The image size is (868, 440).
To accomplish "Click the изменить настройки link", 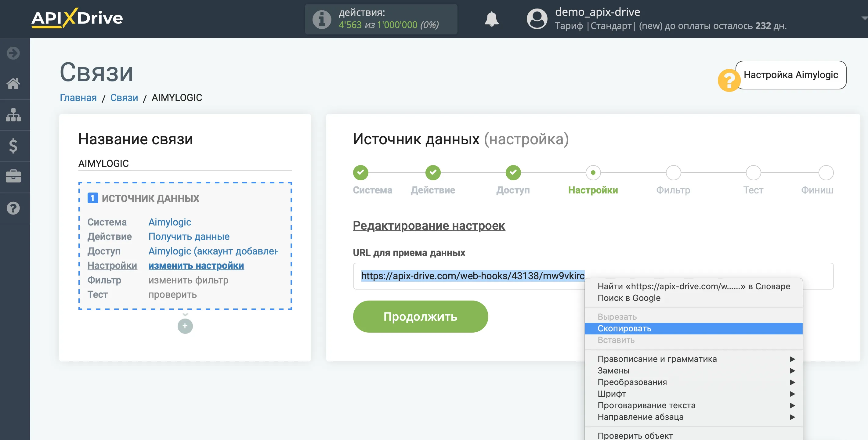I will pyautogui.click(x=196, y=265).
